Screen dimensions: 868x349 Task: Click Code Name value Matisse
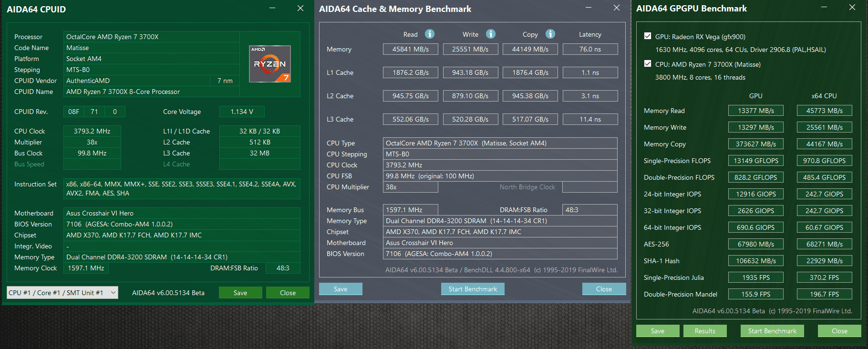[152, 48]
